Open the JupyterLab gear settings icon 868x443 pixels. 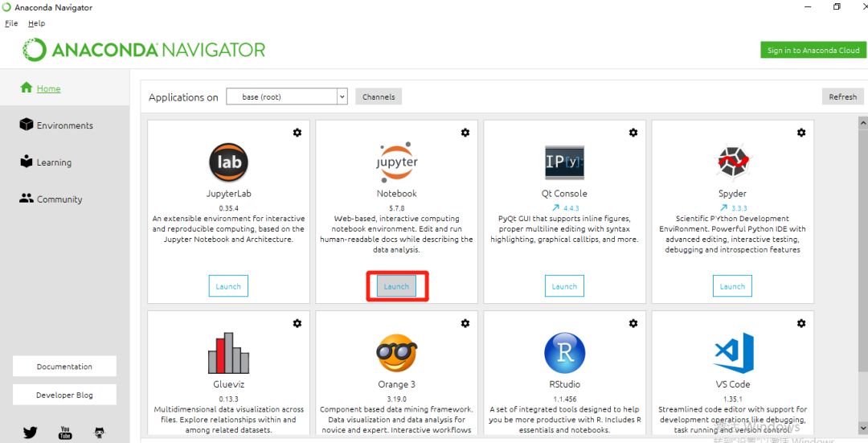297,133
